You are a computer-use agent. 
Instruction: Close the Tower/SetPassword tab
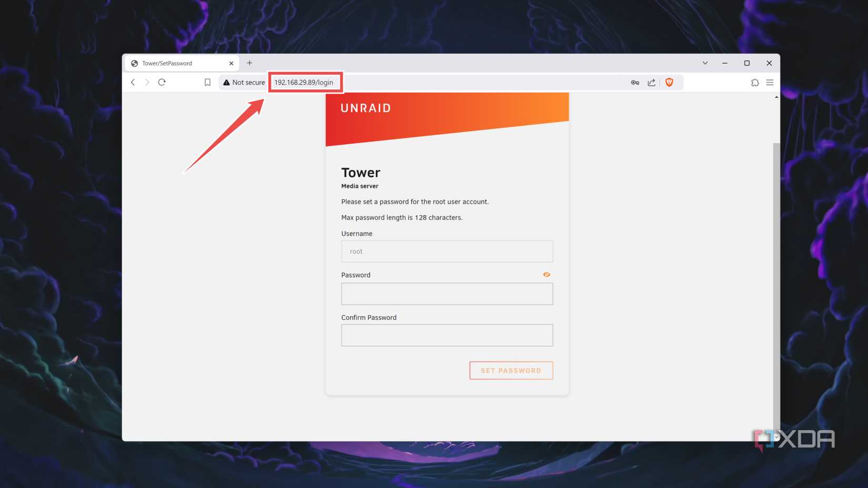[x=231, y=63]
